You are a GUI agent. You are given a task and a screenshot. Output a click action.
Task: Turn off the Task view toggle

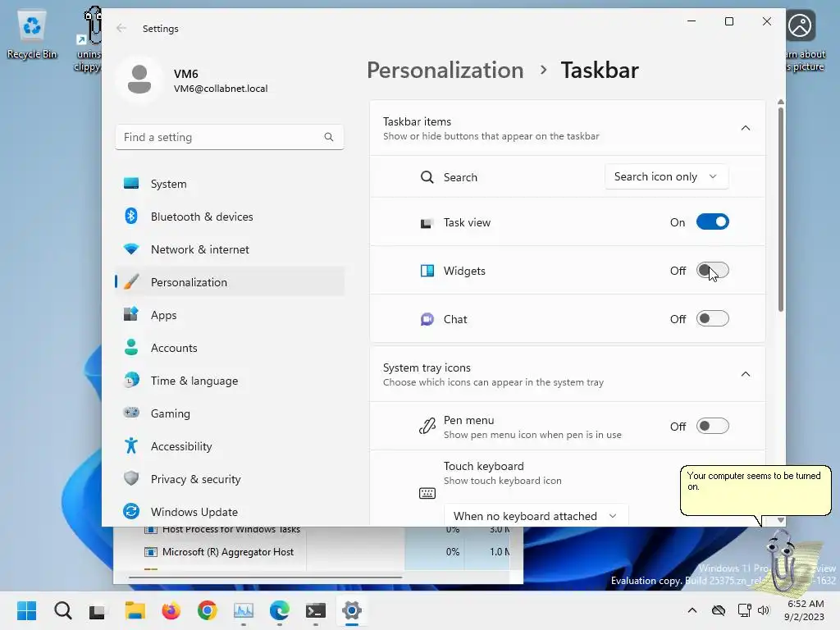[x=713, y=221]
